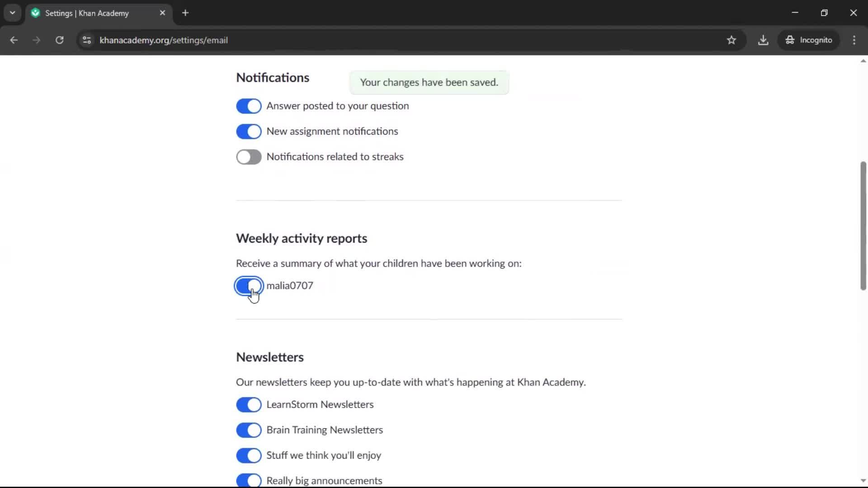The width and height of the screenshot is (868, 488).
Task: Go back to the previous page
Action: (x=14, y=40)
